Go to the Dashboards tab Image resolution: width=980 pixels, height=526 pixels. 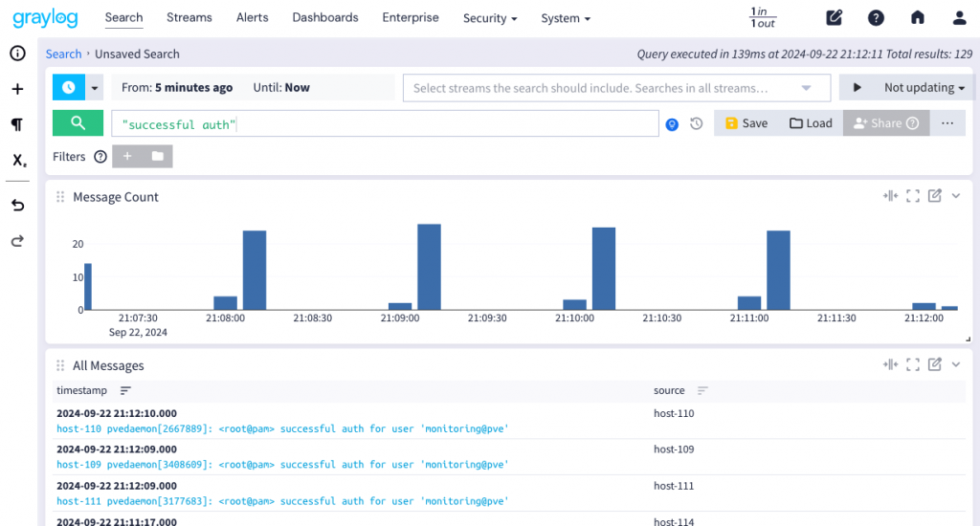click(x=325, y=17)
